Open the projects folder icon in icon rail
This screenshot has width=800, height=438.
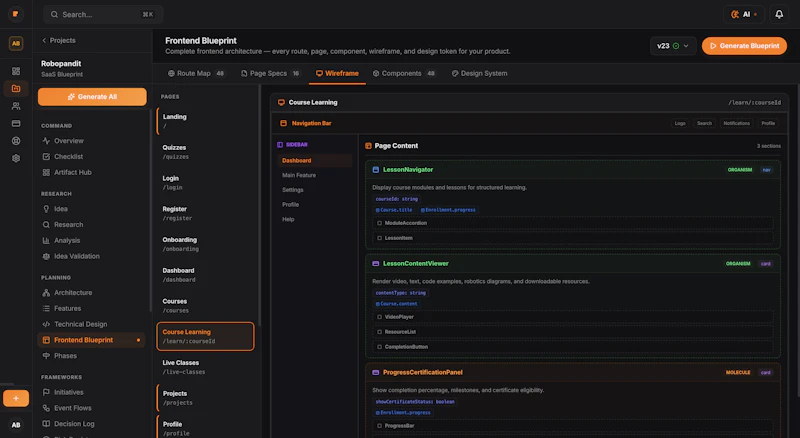(x=16, y=88)
